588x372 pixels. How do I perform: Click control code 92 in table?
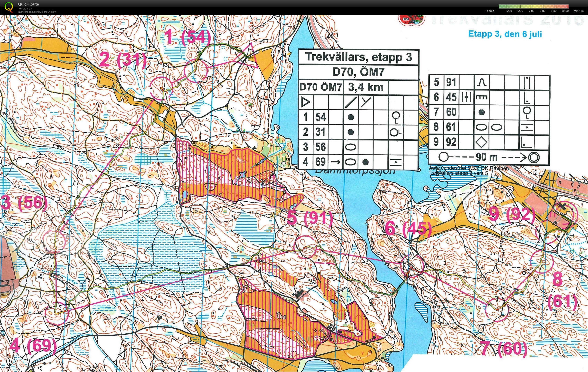451,142
